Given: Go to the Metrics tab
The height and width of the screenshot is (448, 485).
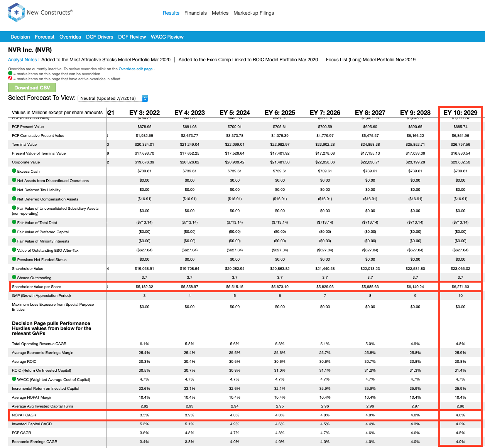Looking at the screenshot, I should point(220,13).
